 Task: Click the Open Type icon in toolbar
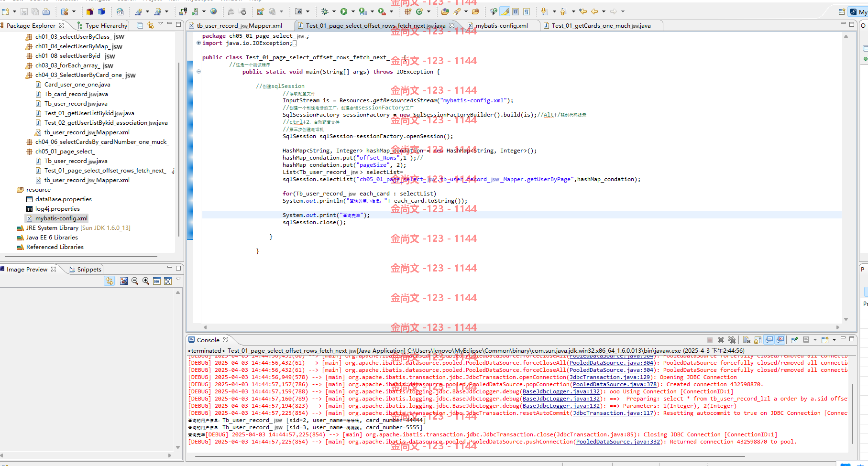click(445, 11)
